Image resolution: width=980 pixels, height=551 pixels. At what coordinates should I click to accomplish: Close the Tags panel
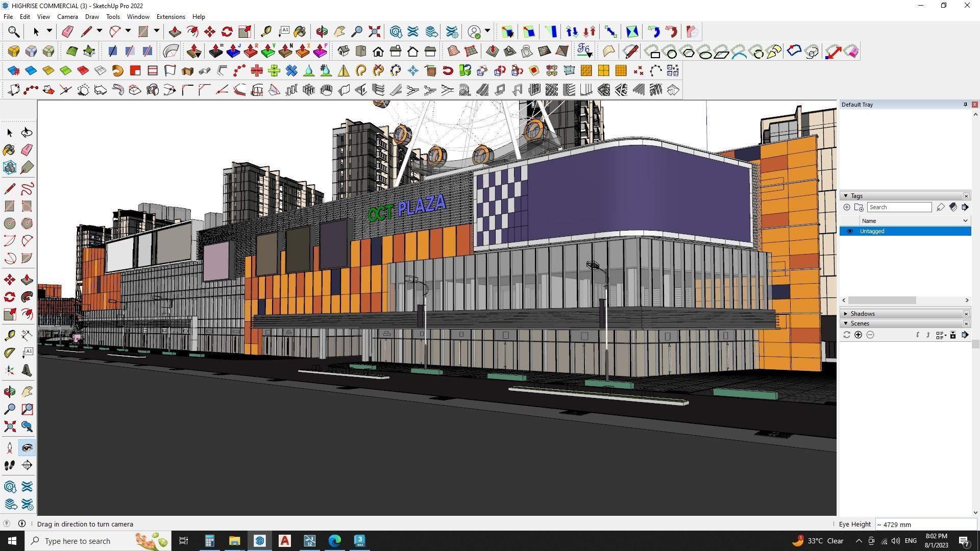(x=966, y=196)
